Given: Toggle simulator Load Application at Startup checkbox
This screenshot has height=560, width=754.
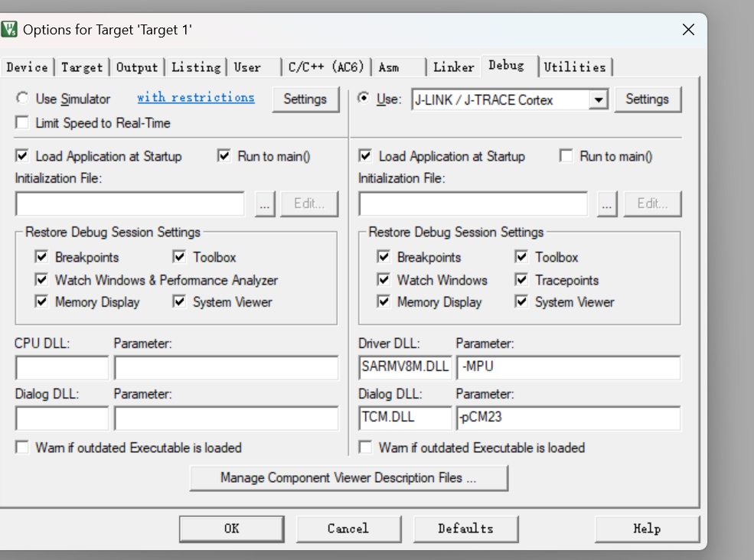Looking at the screenshot, I should pyautogui.click(x=22, y=156).
